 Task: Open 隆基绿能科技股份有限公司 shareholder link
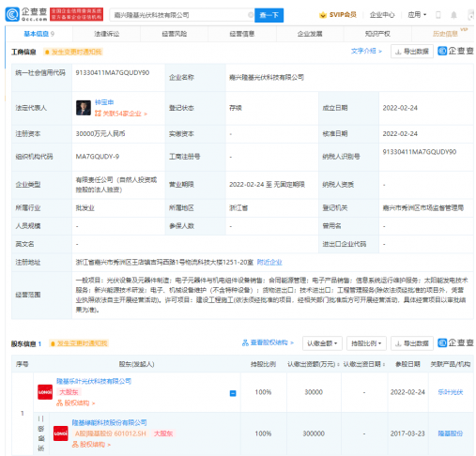coord(109,422)
